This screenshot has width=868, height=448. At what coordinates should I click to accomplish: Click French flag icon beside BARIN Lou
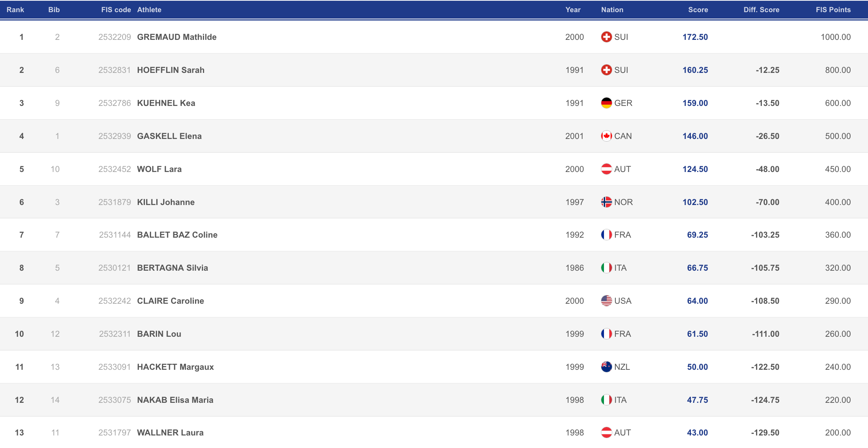point(606,334)
